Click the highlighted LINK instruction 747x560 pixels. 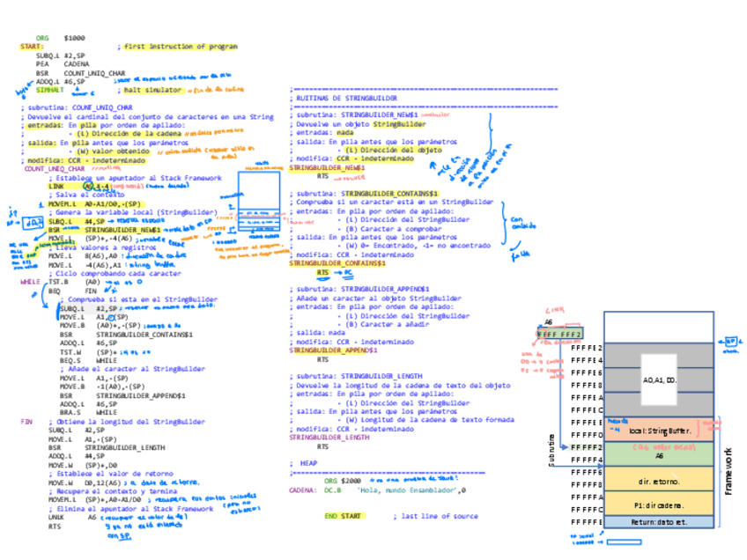(55, 187)
